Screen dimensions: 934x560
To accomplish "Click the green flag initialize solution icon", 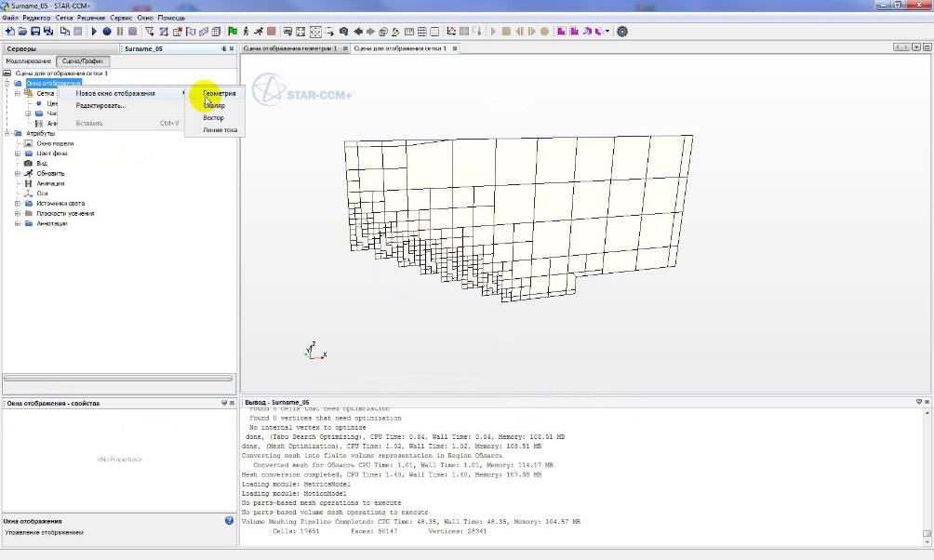I will point(233,32).
